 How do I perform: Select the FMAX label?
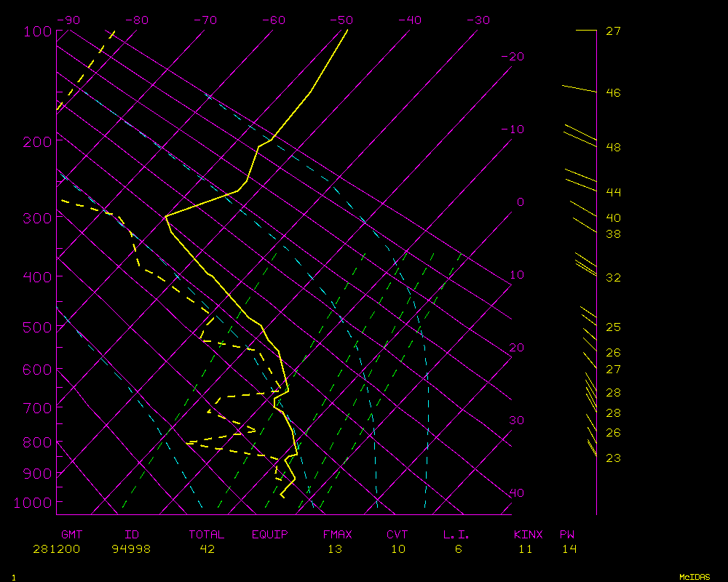337,535
